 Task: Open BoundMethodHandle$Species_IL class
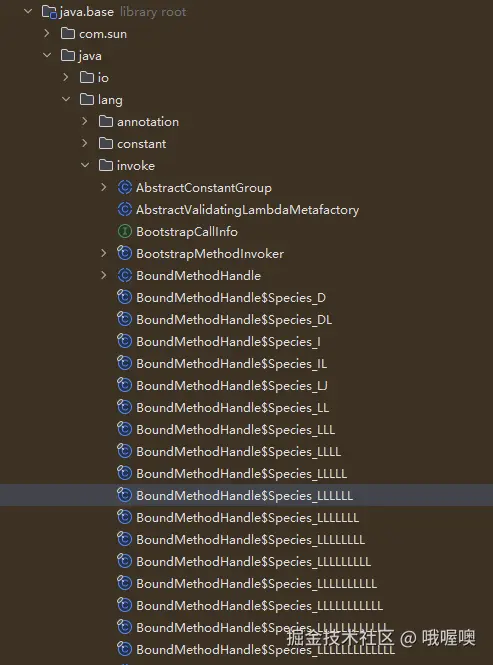232,364
